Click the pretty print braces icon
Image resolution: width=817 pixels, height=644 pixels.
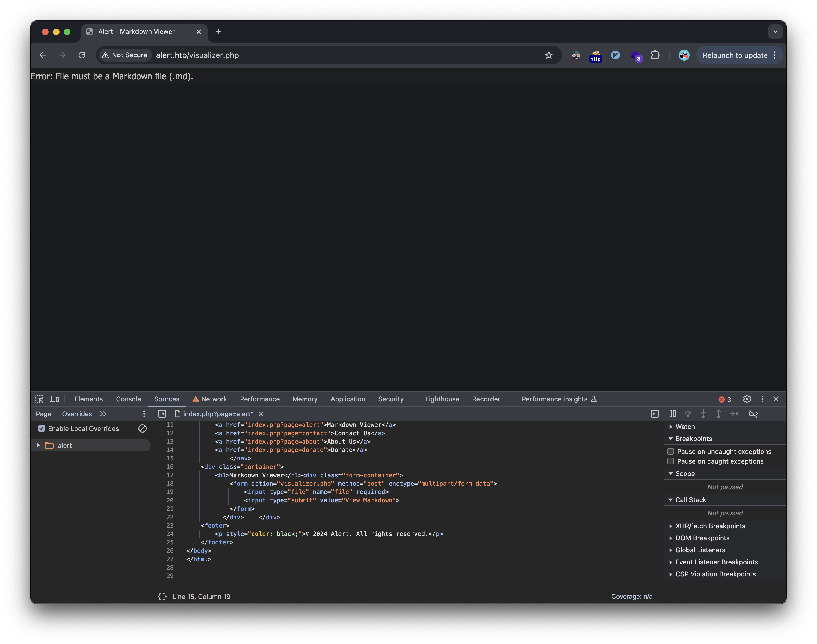(162, 597)
